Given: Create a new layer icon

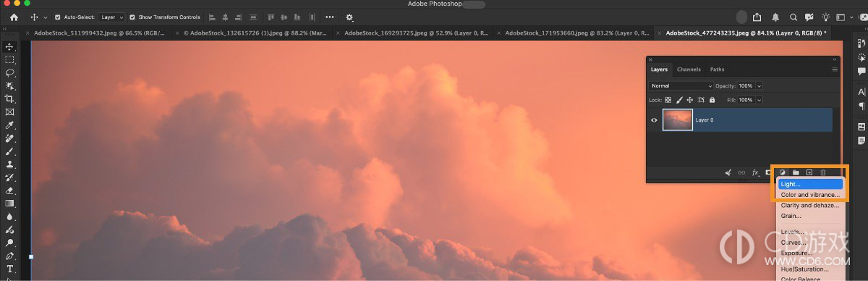Looking at the screenshot, I should pos(809,172).
